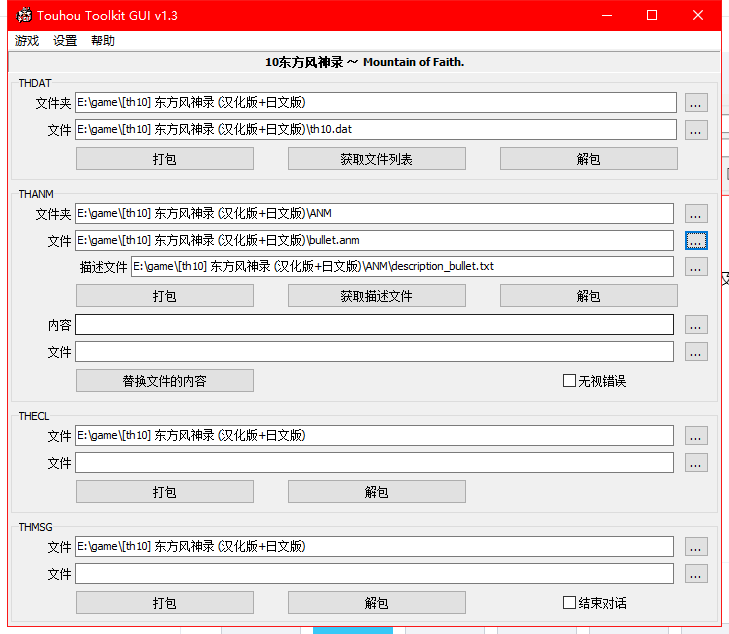
Task: Browse for the first THMSG 文件 path
Action: [696, 547]
